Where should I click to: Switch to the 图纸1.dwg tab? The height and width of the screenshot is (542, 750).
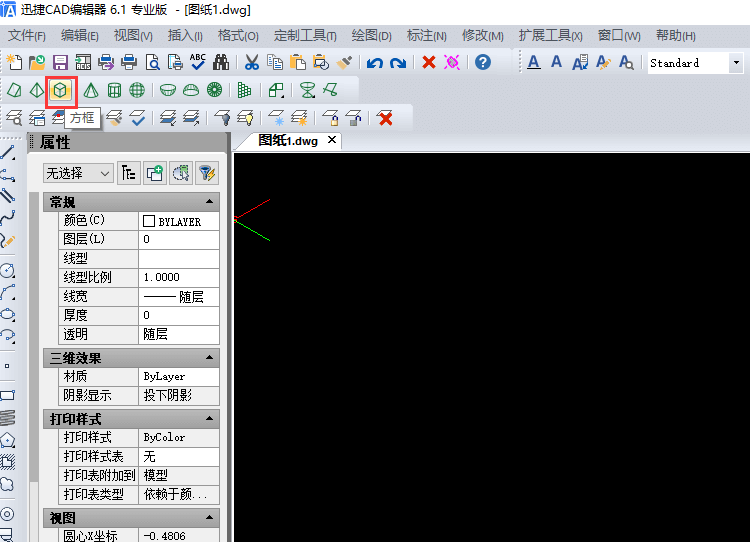click(x=288, y=141)
